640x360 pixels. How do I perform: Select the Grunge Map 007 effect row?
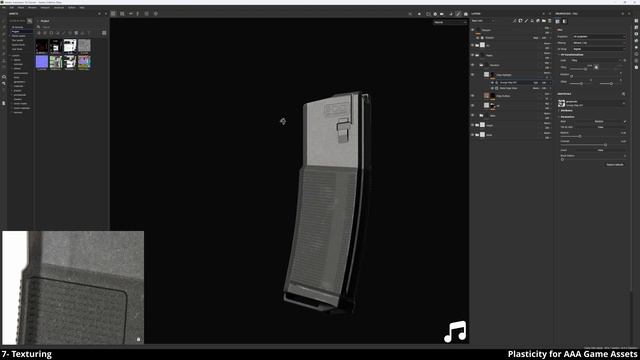(x=521, y=82)
